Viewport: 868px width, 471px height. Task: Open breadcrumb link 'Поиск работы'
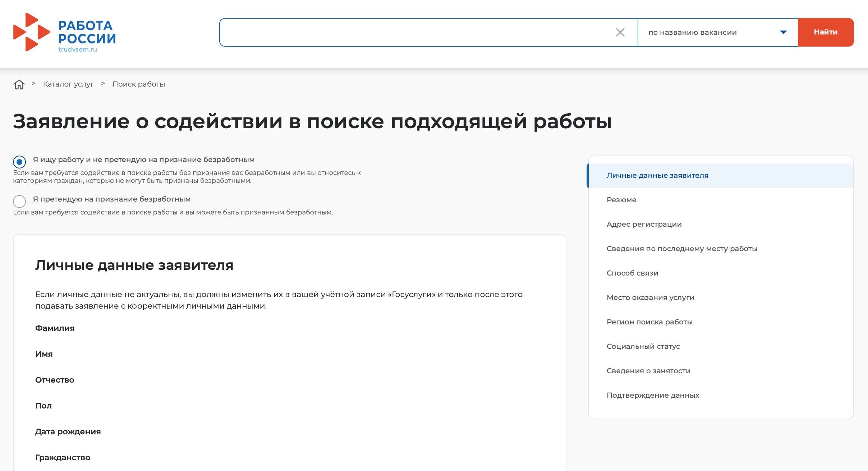pos(138,84)
